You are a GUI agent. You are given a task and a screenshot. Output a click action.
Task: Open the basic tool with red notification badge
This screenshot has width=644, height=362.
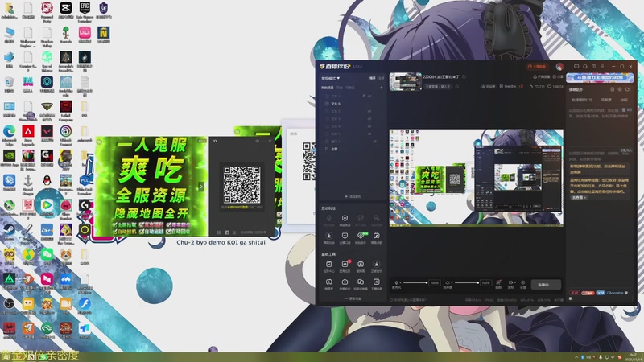(x=345, y=265)
